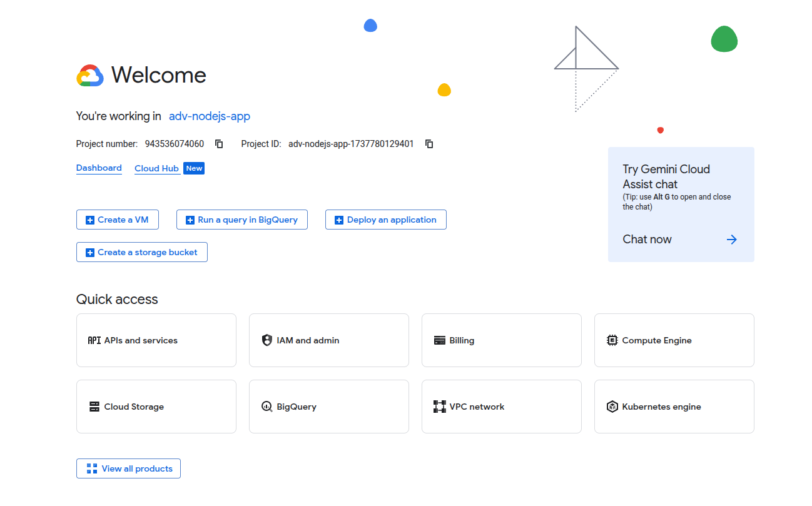This screenshot has width=812, height=506.
Task: Open the Billing card
Action: [501, 340]
